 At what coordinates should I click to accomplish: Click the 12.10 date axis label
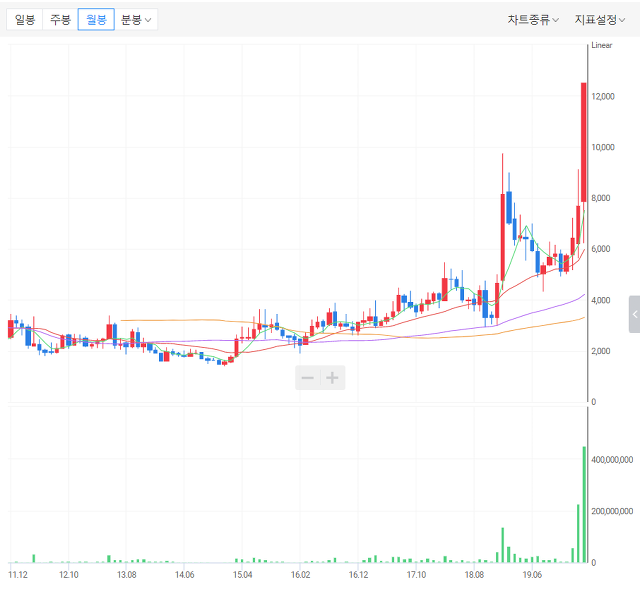tap(69, 575)
